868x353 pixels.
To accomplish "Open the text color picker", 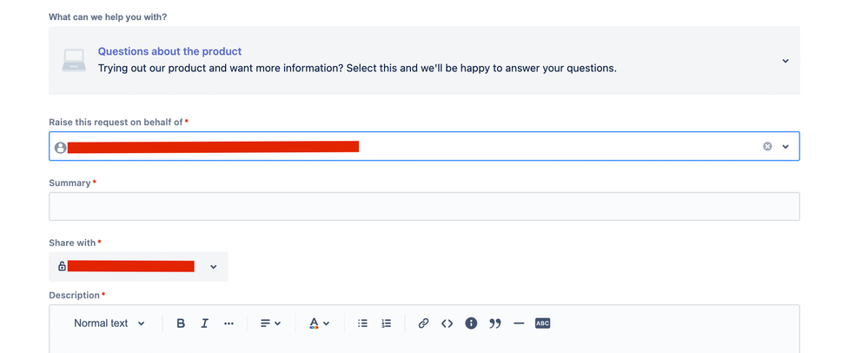I will 320,323.
